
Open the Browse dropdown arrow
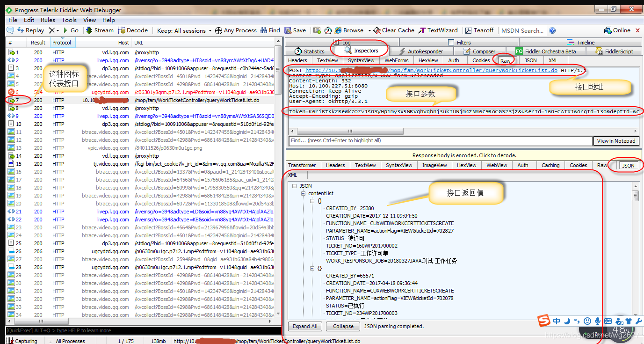coord(369,31)
